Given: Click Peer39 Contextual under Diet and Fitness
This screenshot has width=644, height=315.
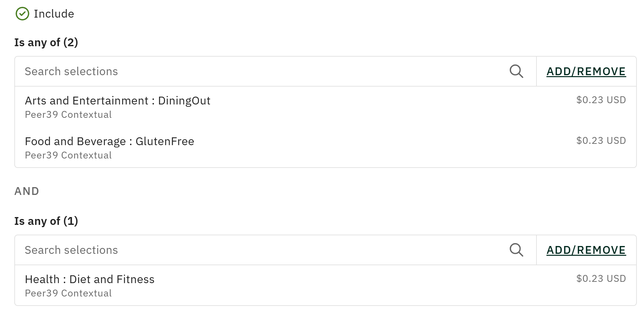Looking at the screenshot, I should (x=68, y=293).
